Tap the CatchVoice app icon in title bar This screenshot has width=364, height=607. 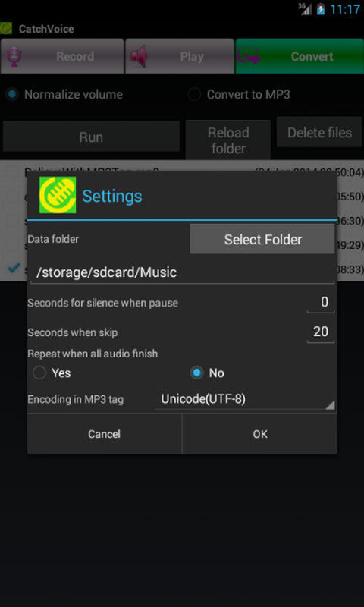[x=6, y=28]
